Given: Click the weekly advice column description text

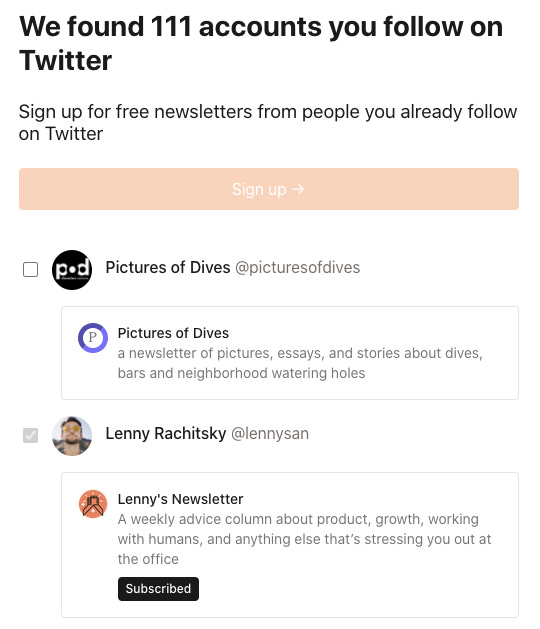Looking at the screenshot, I should tap(304, 539).
